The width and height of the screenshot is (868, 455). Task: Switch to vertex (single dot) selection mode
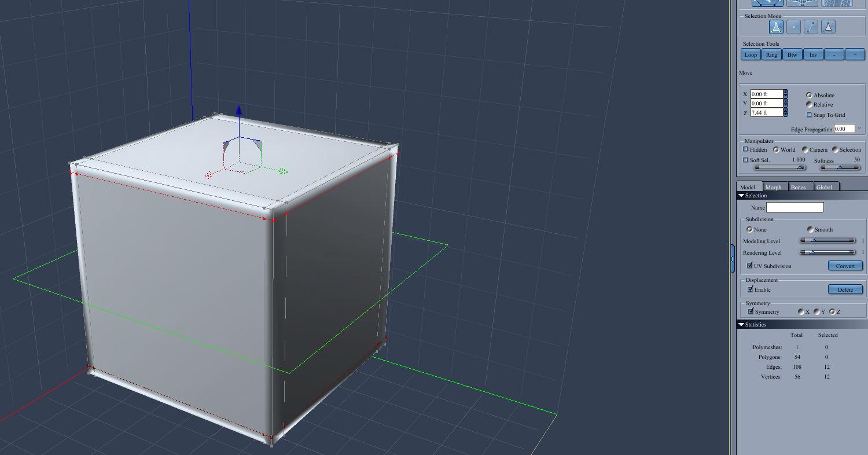click(793, 27)
